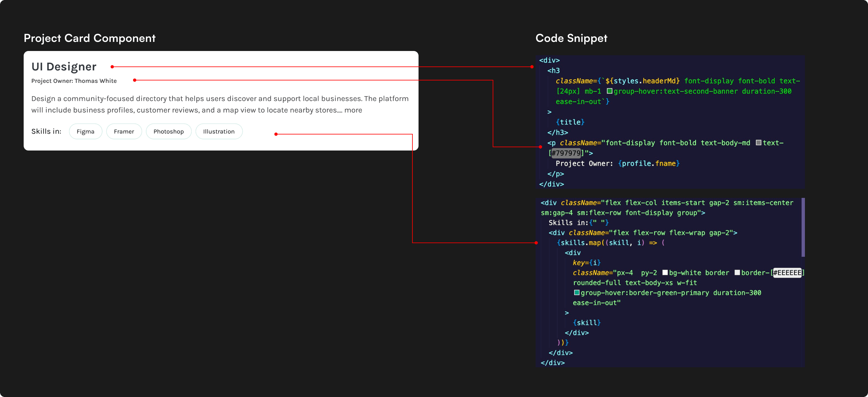Click the Framer skill tag

point(124,131)
